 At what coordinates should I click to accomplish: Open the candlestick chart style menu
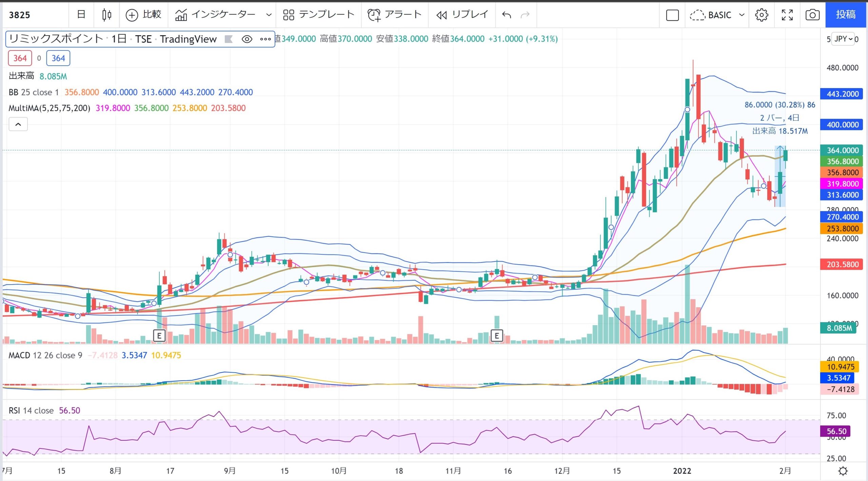[106, 15]
